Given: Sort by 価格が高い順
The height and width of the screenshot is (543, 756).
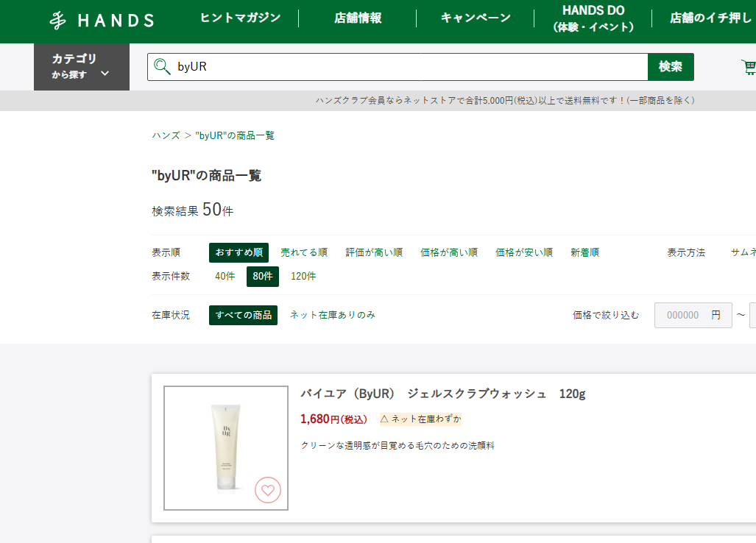Looking at the screenshot, I should tap(449, 252).
